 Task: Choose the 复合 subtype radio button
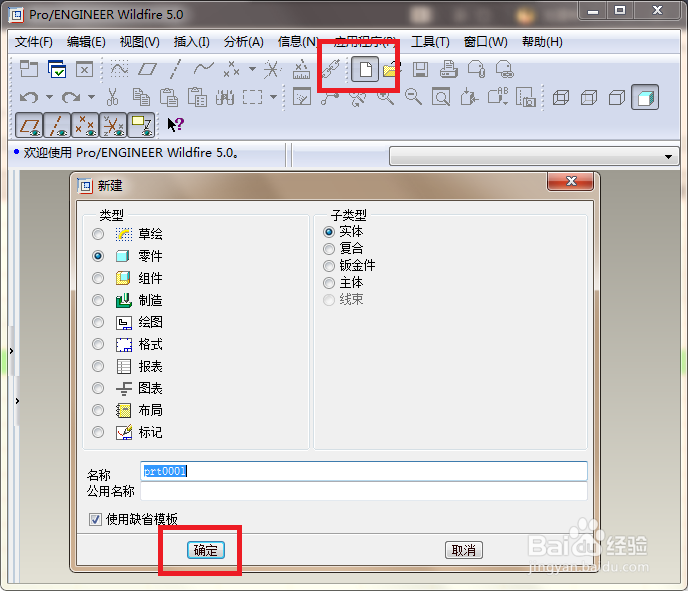329,249
